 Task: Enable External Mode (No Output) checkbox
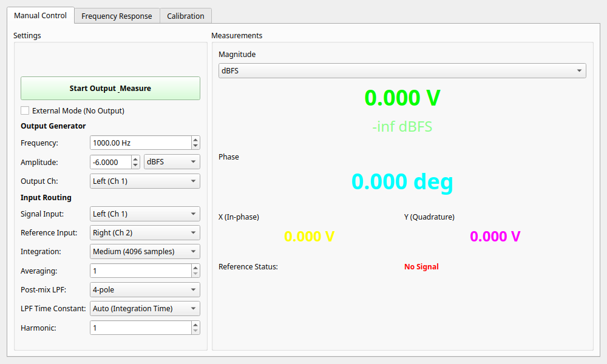tap(25, 110)
